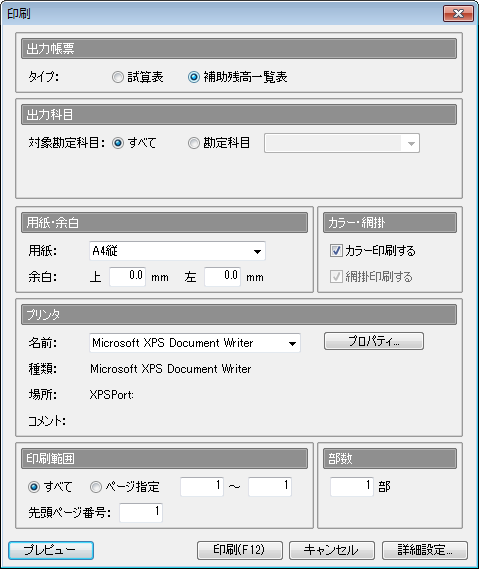479x569 pixels.
Task: Click the 左 margin input field
Action: click(222, 277)
